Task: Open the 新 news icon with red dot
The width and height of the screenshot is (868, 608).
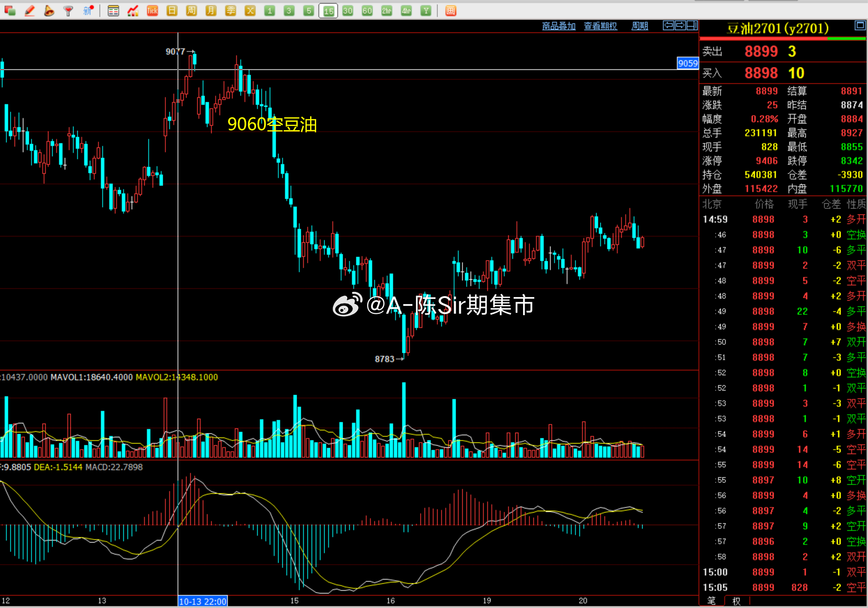Action: point(88,11)
